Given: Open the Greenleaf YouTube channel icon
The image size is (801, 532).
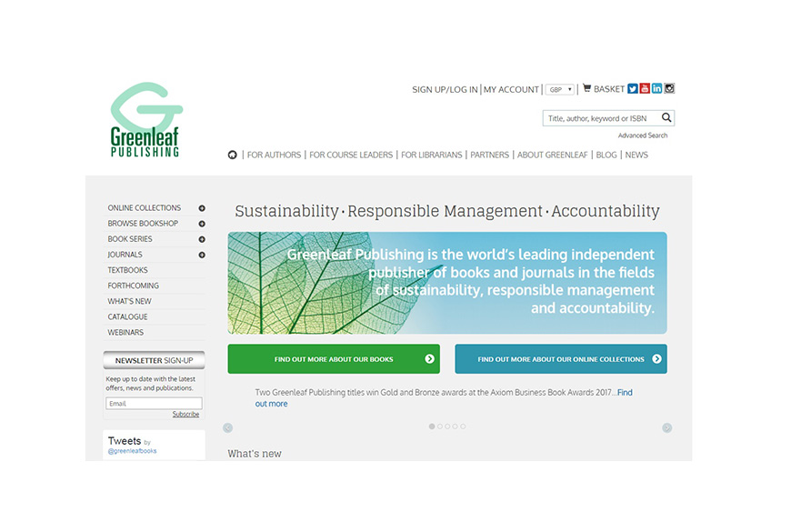Looking at the screenshot, I should tap(645, 88).
